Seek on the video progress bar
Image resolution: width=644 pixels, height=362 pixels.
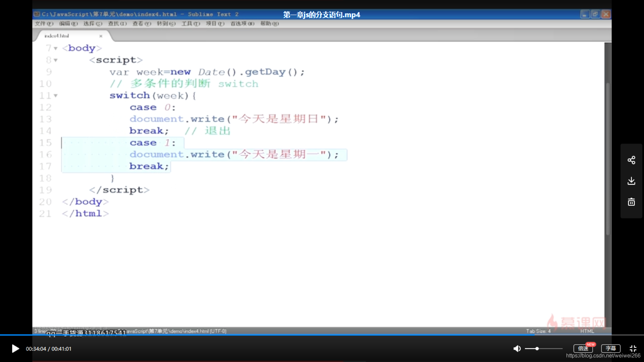(x=322, y=335)
